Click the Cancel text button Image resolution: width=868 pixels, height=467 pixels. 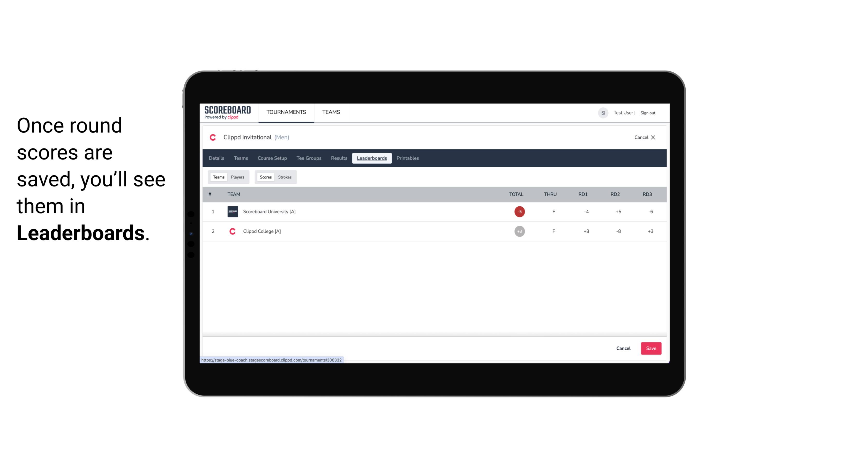pos(623,348)
